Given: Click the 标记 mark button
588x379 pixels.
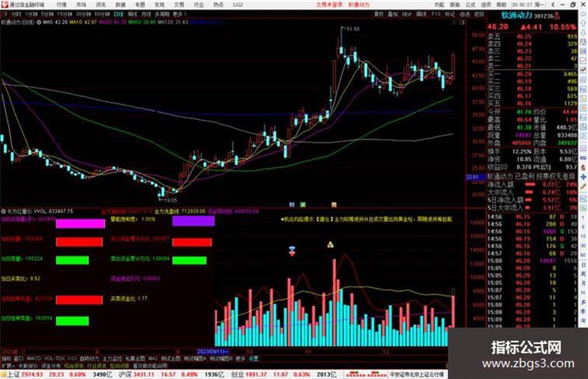Looking at the screenshot, I should click(450, 14).
